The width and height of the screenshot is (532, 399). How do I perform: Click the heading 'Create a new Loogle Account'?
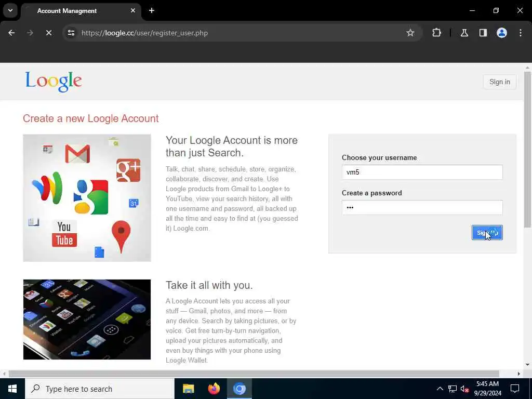(x=90, y=118)
